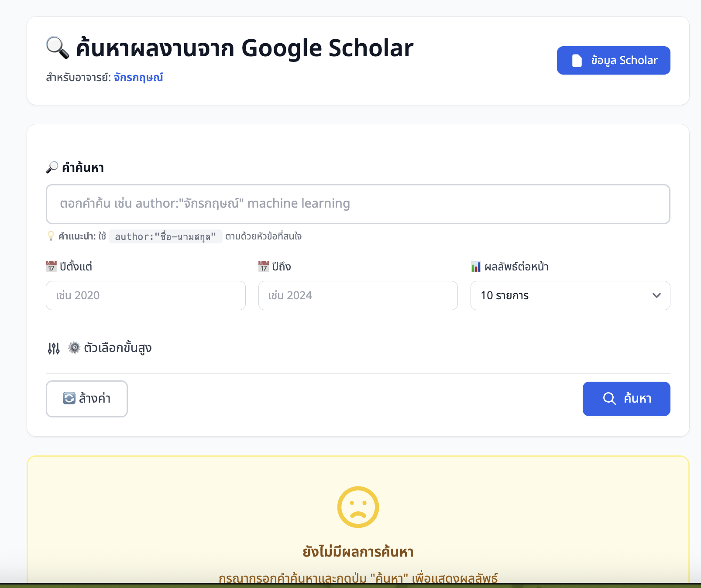This screenshot has height=588, width=701.
Task: Click the main search keyword input field
Action: click(x=358, y=204)
